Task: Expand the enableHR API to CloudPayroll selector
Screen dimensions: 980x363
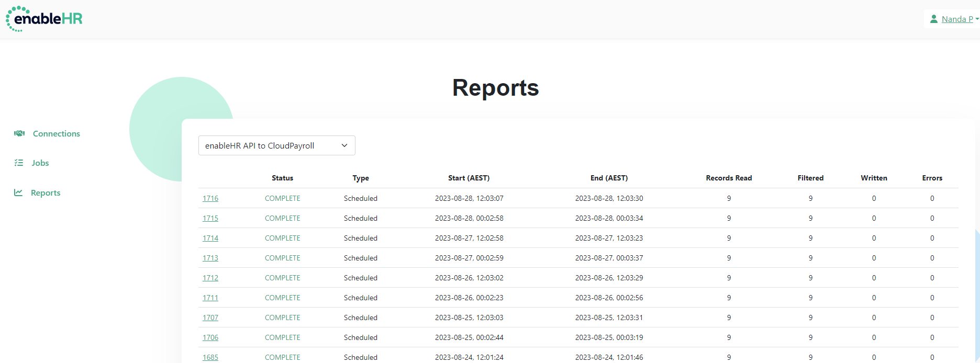Action: 276,145
